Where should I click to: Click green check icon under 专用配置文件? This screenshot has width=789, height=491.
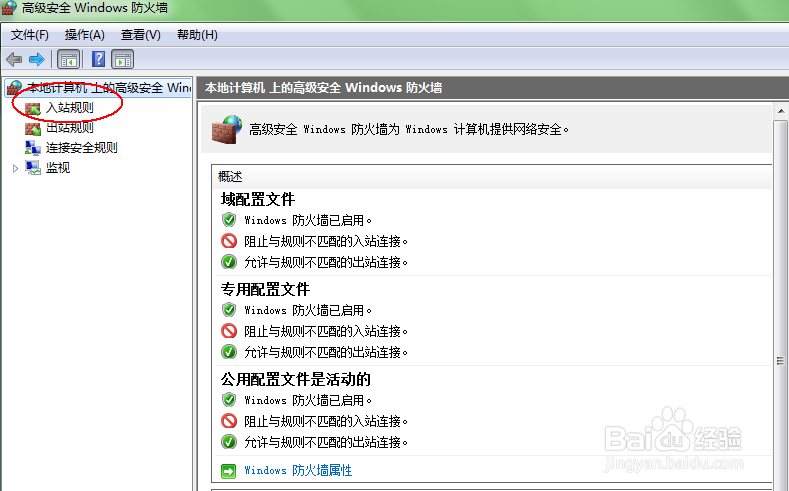tap(229, 352)
